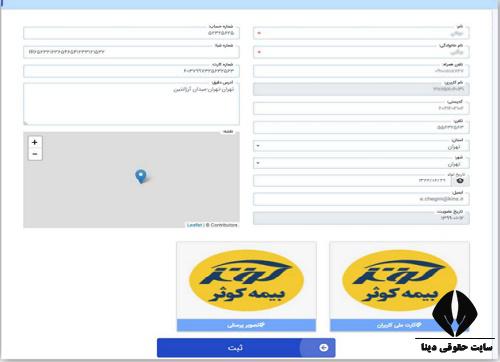
Task: Click the personnel photo logo thumbnail
Action: (246, 280)
